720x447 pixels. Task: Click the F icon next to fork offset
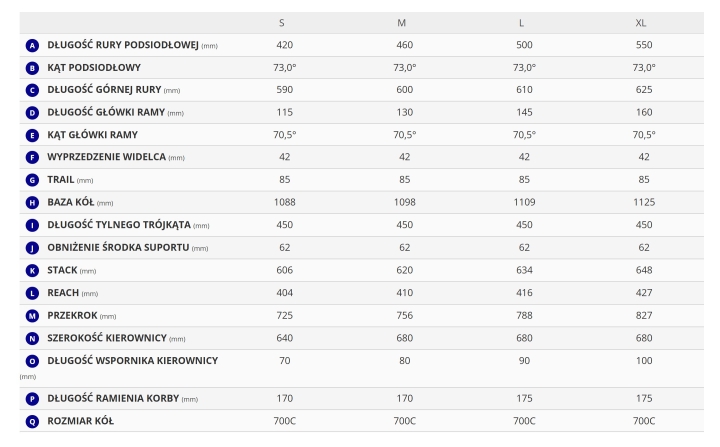[x=33, y=157]
